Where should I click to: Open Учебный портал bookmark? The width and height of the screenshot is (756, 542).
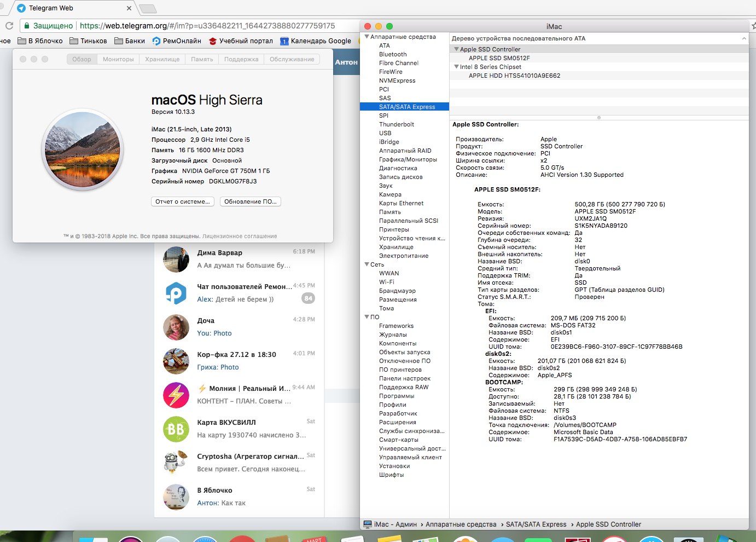[241, 41]
